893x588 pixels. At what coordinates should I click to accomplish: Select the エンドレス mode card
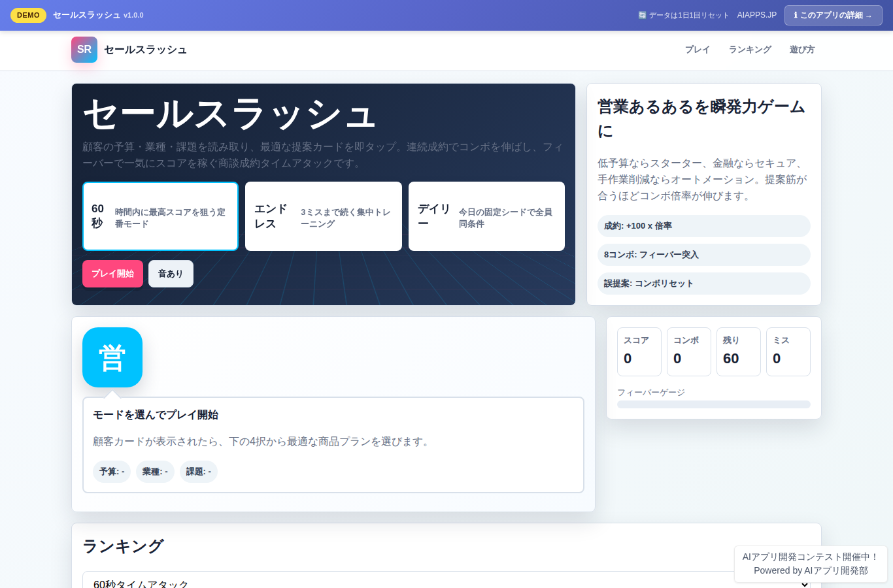pyautogui.click(x=324, y=216)
